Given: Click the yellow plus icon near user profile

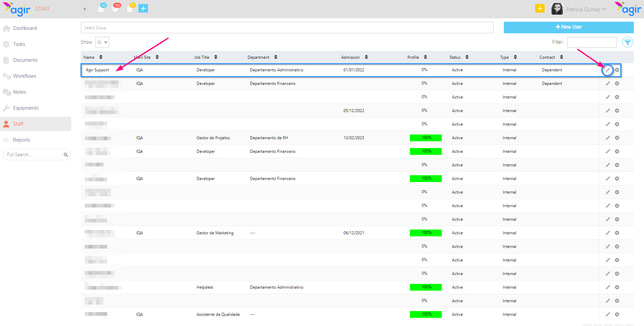Looking at the screenshot, I should click(539, 8).
